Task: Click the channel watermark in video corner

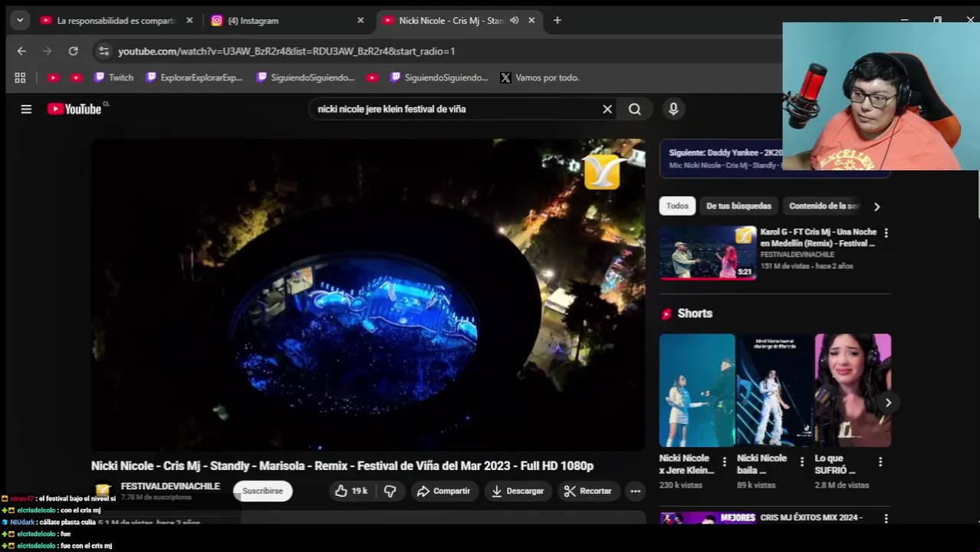Action: click(602, 172)
